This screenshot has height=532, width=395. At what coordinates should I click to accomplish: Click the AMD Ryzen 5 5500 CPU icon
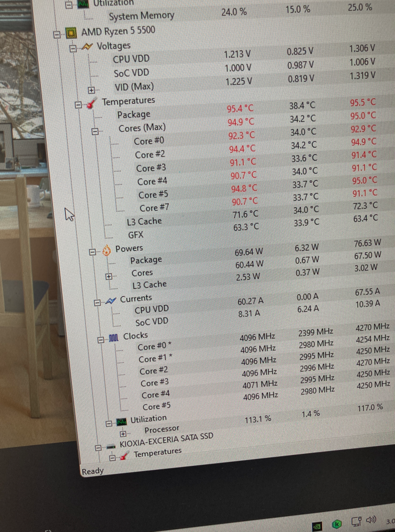point(71,33)
